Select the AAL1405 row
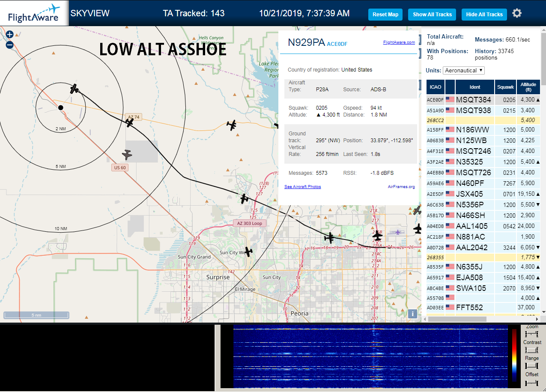 click(483, 226)
